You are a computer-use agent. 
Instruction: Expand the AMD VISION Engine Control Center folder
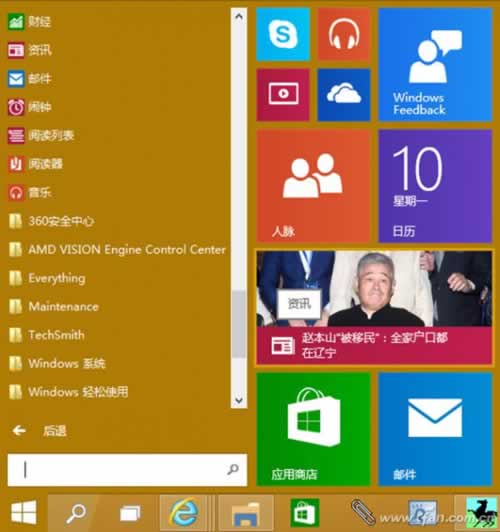click(117, 250)
